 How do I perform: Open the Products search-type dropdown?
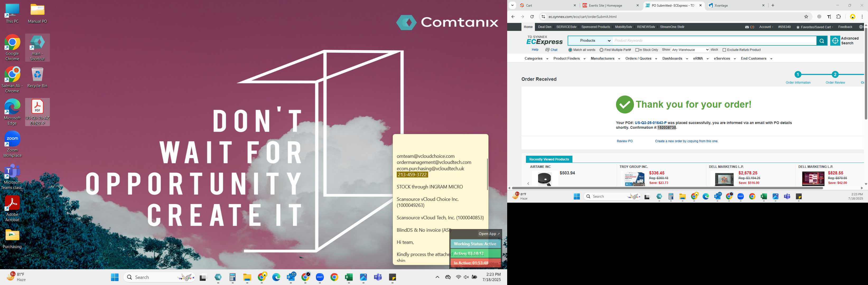pyautogui.click(x=590, y=41)
